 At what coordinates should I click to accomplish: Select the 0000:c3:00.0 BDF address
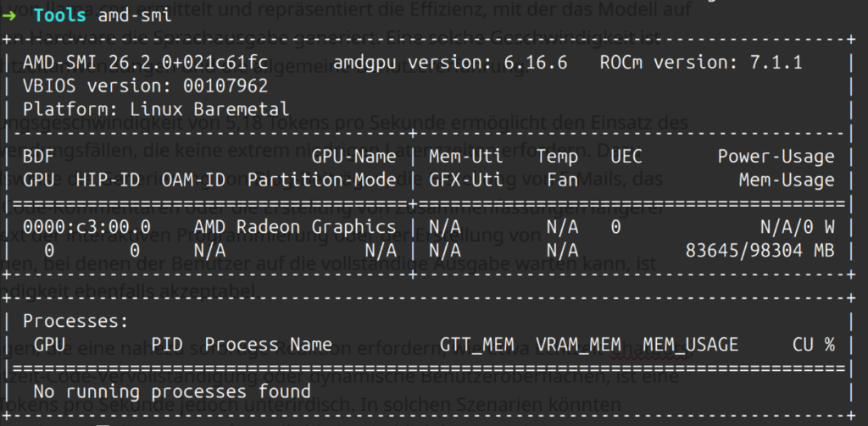[x=86, y=227]
